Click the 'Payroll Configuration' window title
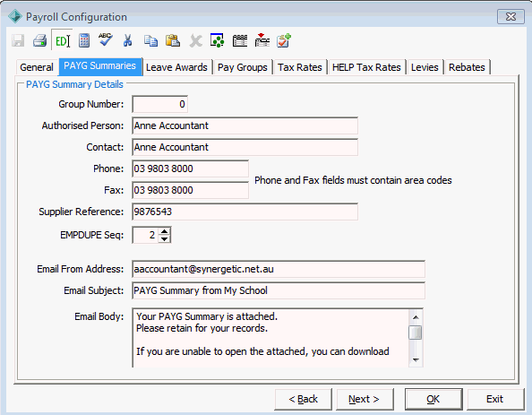 point(76,17)
